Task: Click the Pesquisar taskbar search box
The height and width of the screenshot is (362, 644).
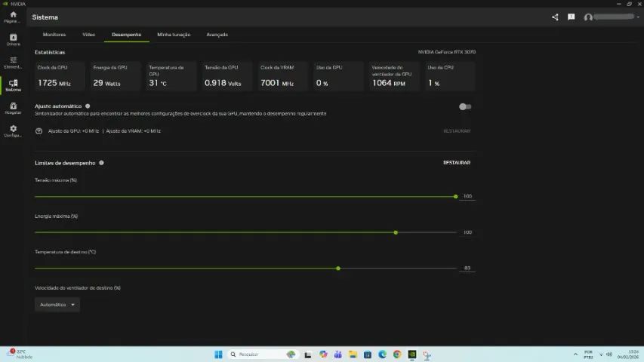Action: (x=263, y=354)
